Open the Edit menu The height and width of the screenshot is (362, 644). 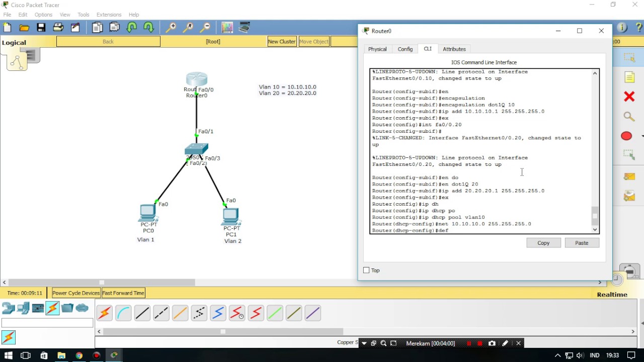tap(23, 15)
